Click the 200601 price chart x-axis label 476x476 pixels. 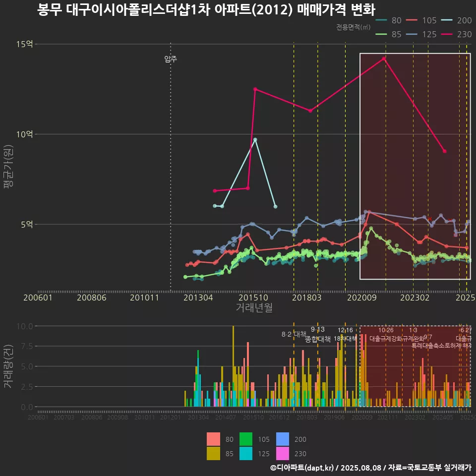coord(38,297)
